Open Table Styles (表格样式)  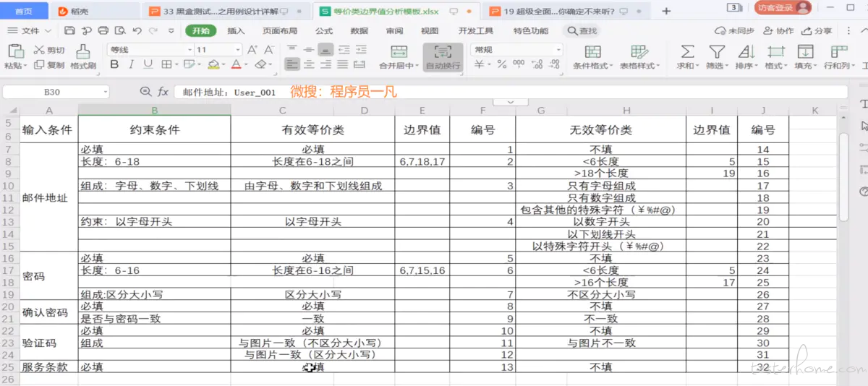pyautogui.click(x=639, y=57)
